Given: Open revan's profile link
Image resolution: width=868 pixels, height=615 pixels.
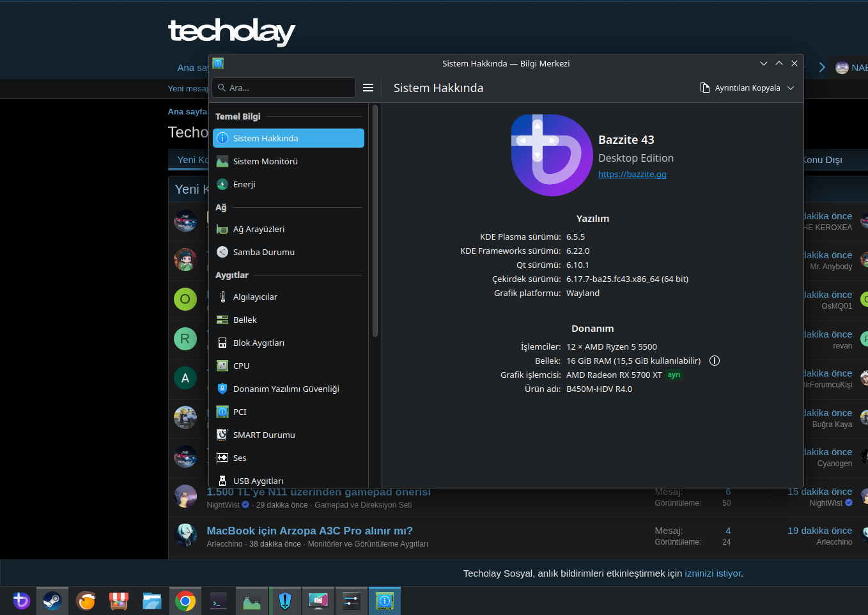Looking at the screenshot, I should click(842, 346).
